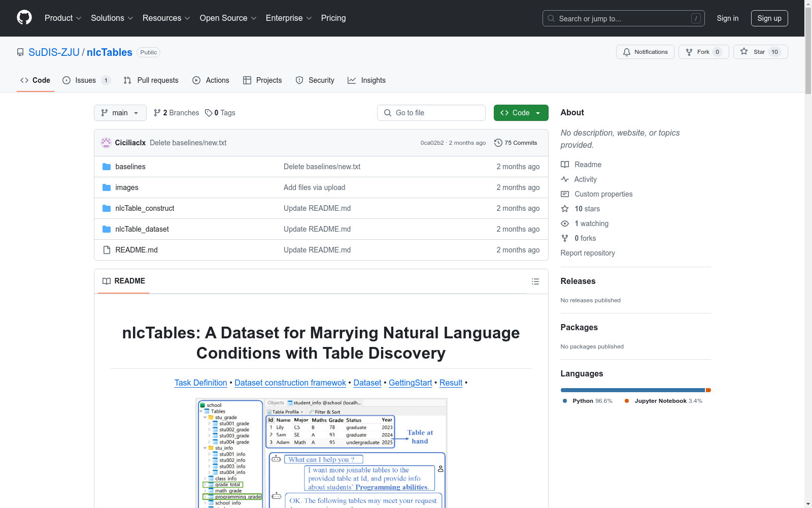
Task: Open the Pull requests tab
Action: pos(151,80)
